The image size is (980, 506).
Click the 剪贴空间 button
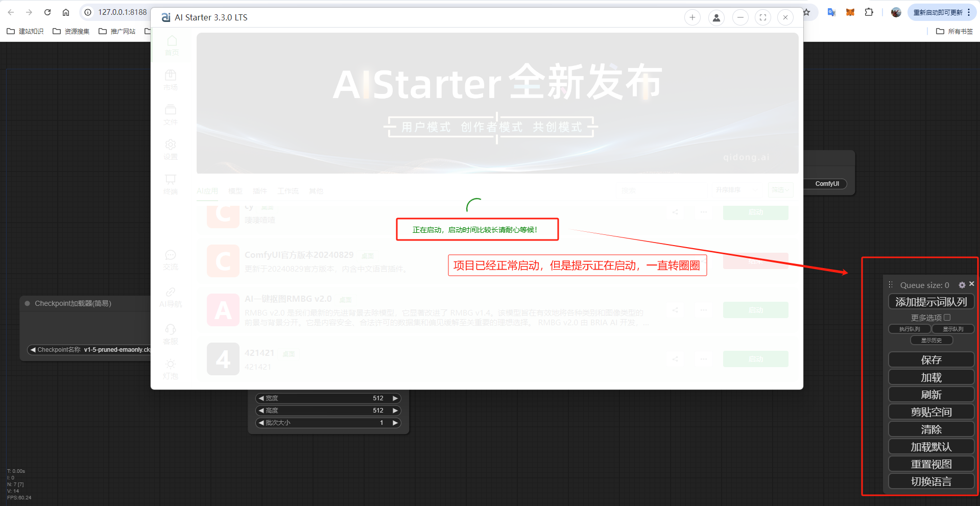coord(931,412)
